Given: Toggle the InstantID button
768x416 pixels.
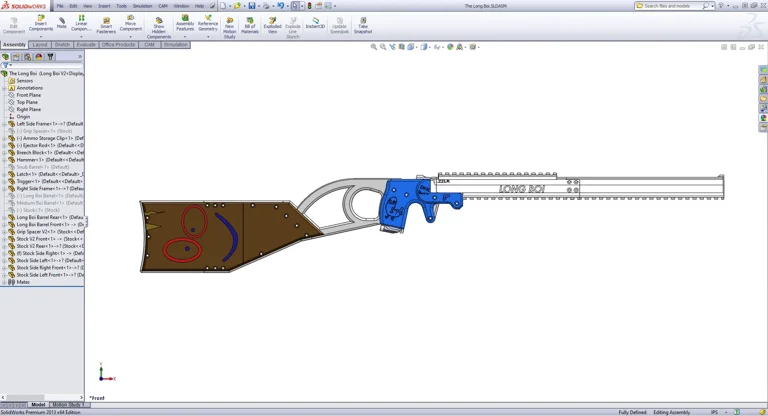Looking at the screenshot, I should coord(315,22).
